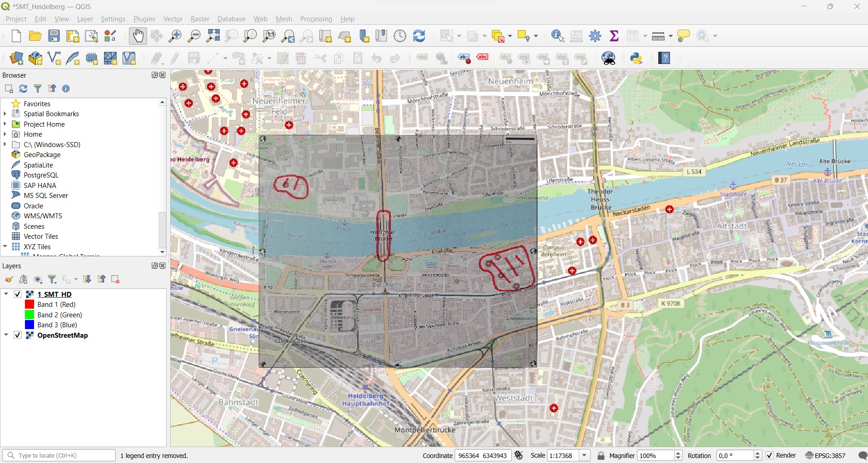The height and width of the screenshot is (463, 868).
Task: Show the Statistical Summary panel
Action: [x=614, y=36]
